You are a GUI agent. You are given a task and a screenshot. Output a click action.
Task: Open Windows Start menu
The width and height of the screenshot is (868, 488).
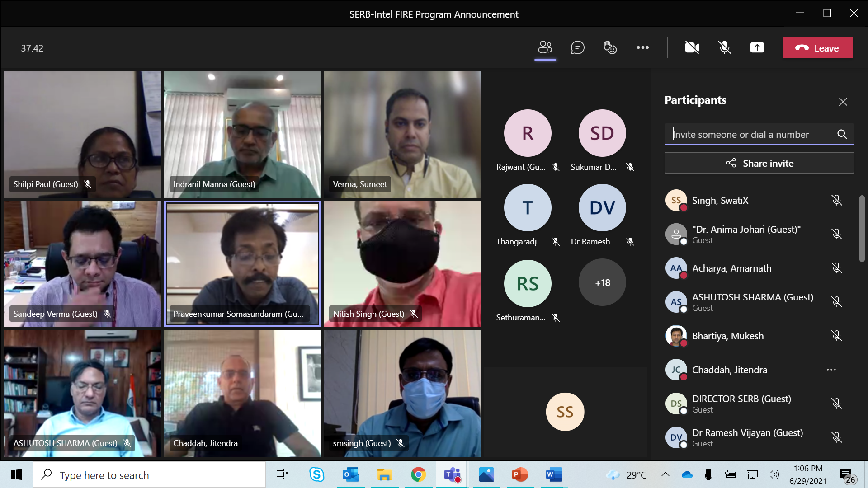coord(16,474)
